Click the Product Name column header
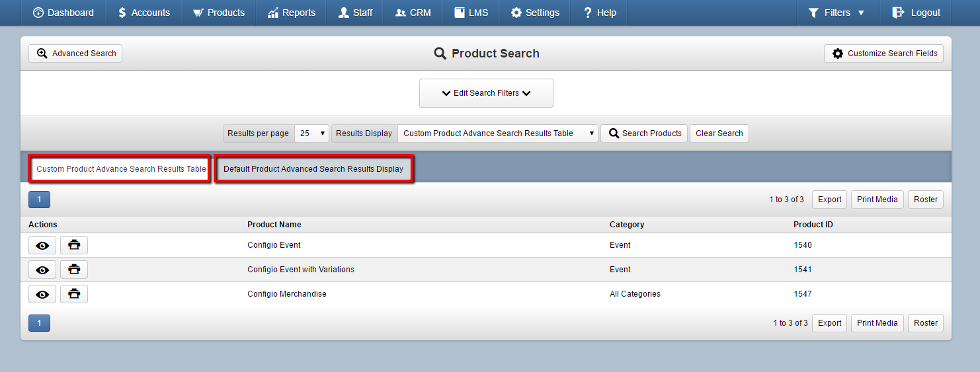980x372 pixels. click(274, 225)
